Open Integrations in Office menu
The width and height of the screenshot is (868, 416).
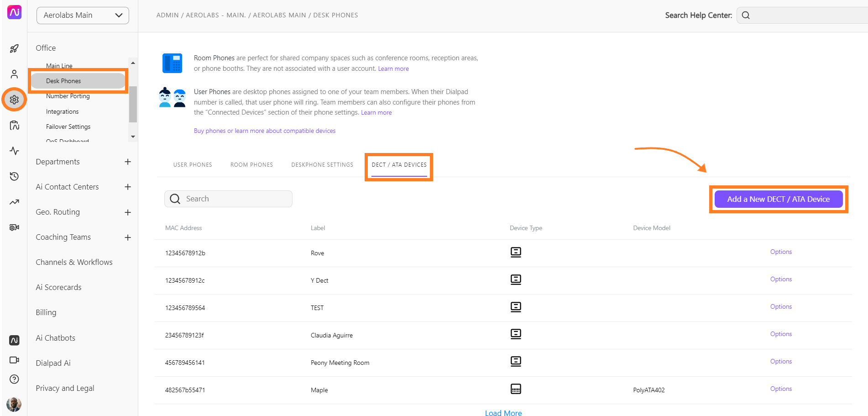62,111
